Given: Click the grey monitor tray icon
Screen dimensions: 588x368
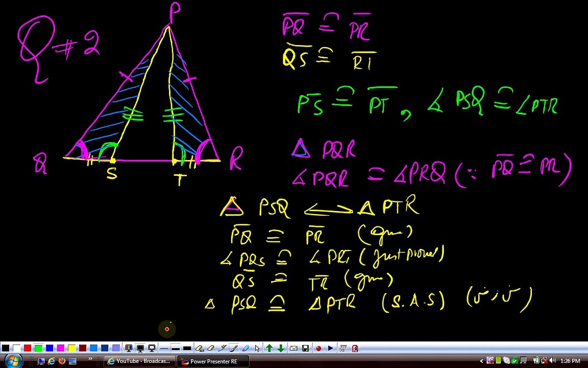Looking at the screenshot, I should pos(523,360).
